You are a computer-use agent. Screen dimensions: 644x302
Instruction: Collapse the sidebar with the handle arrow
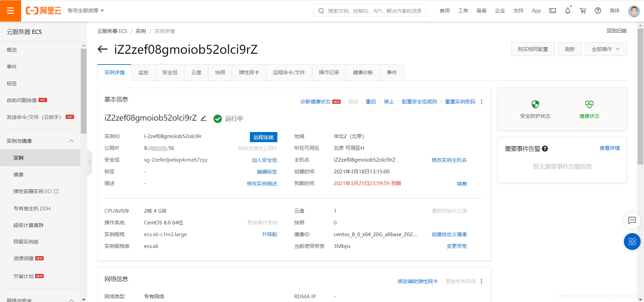tap(90, 162)
